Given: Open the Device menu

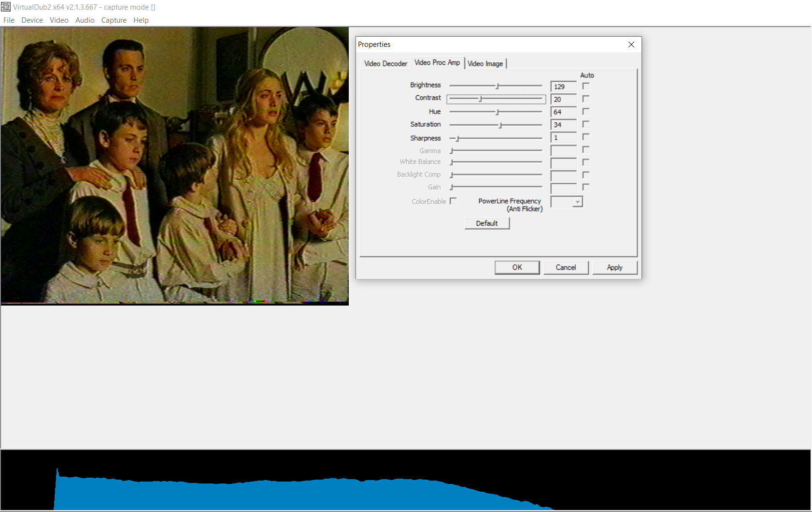Looking at the screenshot, I should point(32,20).
